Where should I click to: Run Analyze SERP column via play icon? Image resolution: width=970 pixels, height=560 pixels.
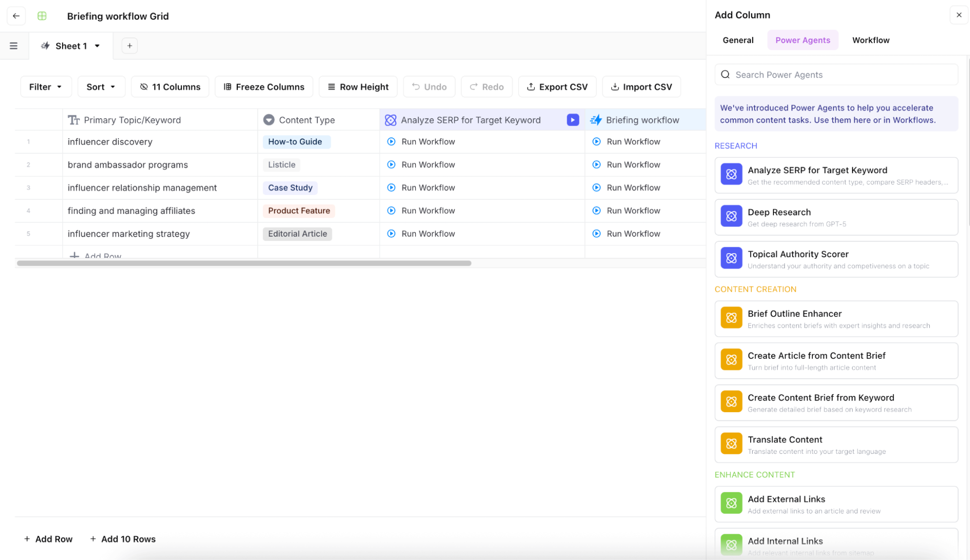(x=573, y=120)
